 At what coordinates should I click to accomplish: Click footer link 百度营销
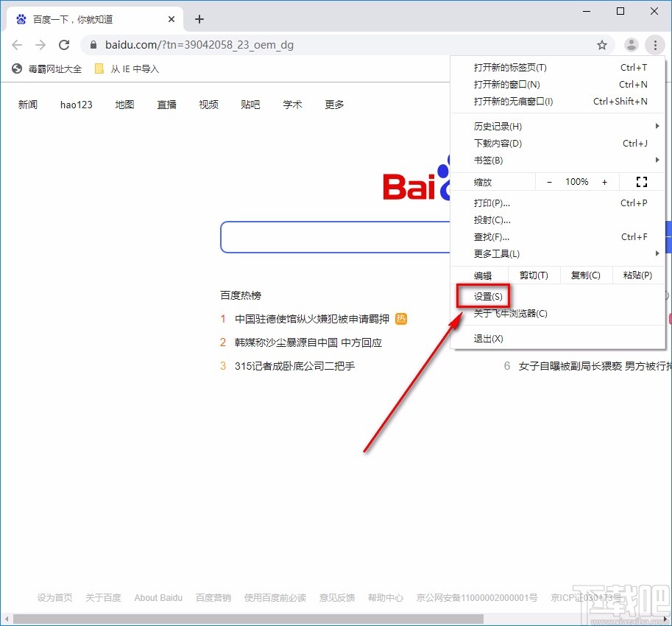click(x=213, y=598)
